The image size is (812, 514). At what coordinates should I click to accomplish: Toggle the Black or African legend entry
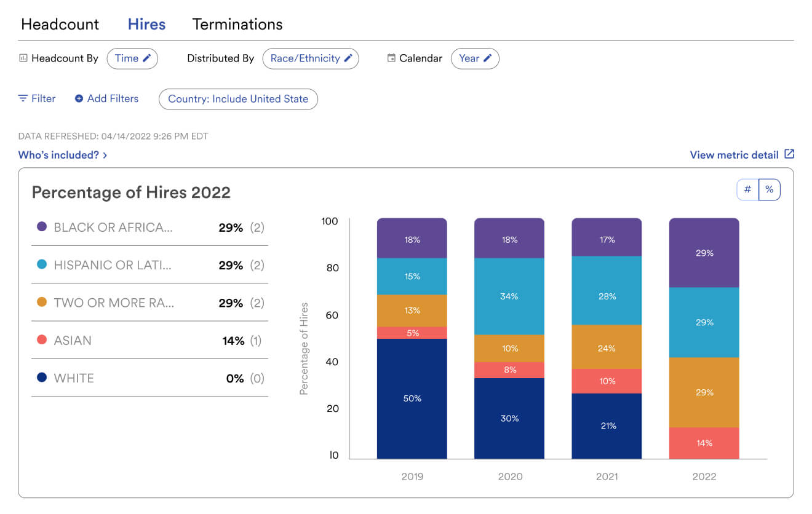[x=113, y=227]
